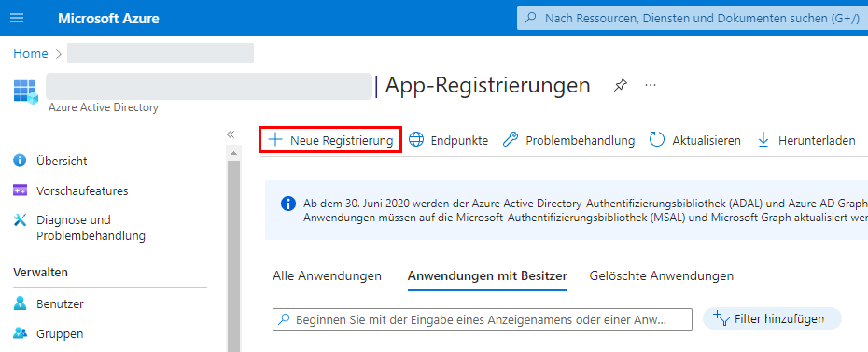Click the purple Vorschaufeatures icon
868x352 pixels.
[x=20, y=191]
